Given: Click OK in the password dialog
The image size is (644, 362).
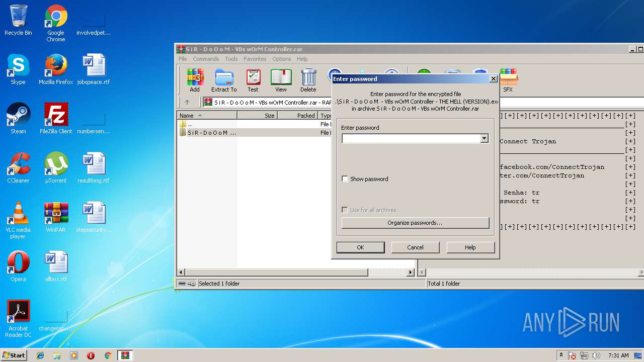Looking at the screenshot, I should [x=360, y=247].
